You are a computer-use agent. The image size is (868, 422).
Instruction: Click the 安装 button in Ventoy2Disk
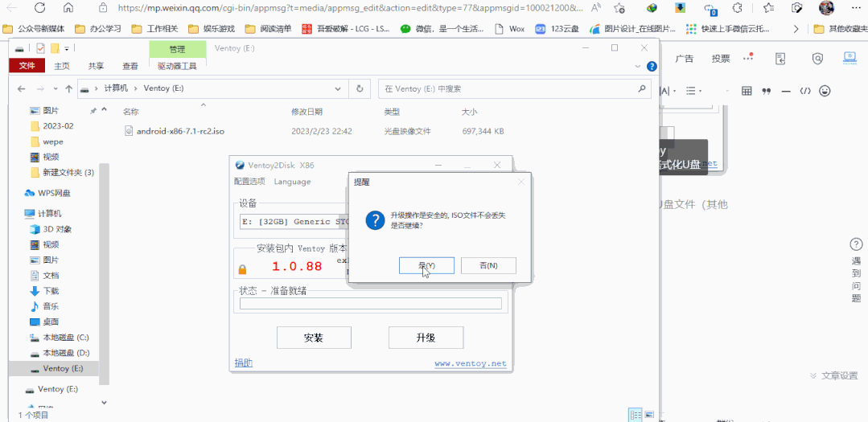click(x=314, y=338)
